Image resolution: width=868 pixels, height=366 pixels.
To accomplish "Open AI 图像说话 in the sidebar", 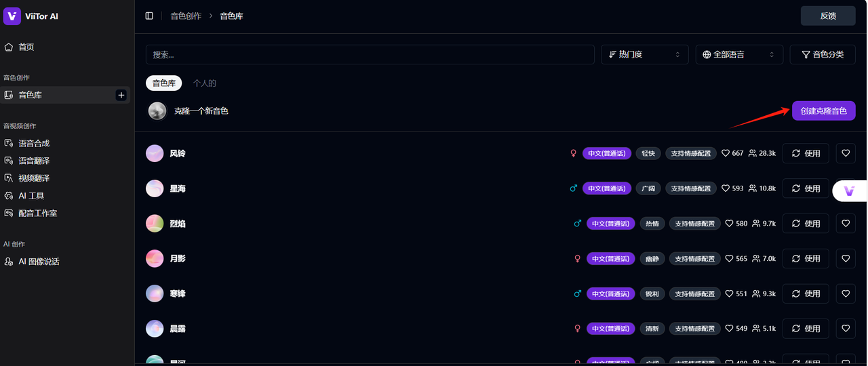I will pos(39,262).
